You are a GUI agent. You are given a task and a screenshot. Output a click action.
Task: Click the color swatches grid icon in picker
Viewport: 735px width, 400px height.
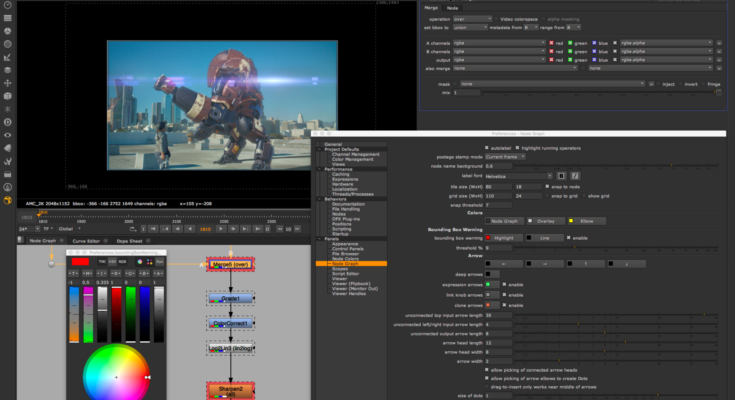click(150, 262)
